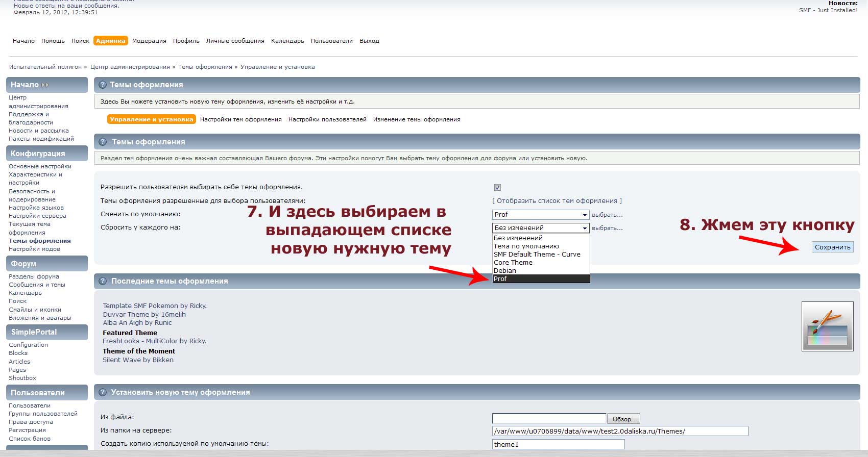Image resolution: width=868 pixels, height=457 pixels.
Task: Select Тема по умолчанию option
Action: coord(541,246)
